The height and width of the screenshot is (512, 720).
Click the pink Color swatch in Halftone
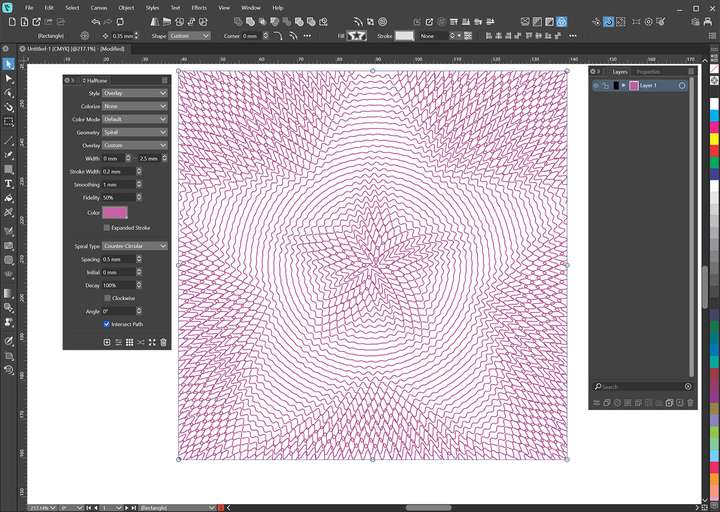(114, 212)
